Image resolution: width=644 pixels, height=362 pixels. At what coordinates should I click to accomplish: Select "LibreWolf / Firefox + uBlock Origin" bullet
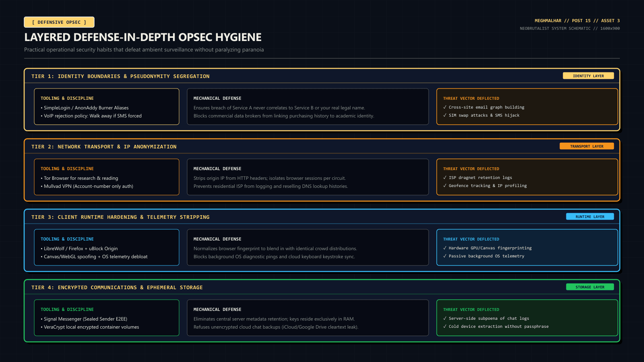click(79, 249)
